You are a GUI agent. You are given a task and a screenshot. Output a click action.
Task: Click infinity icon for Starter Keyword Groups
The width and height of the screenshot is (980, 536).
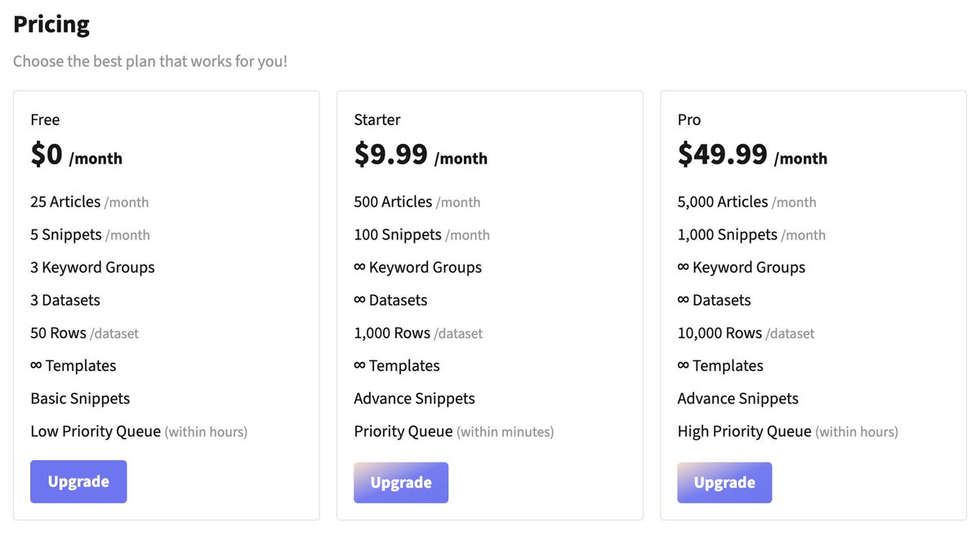[x=359, y=267]
